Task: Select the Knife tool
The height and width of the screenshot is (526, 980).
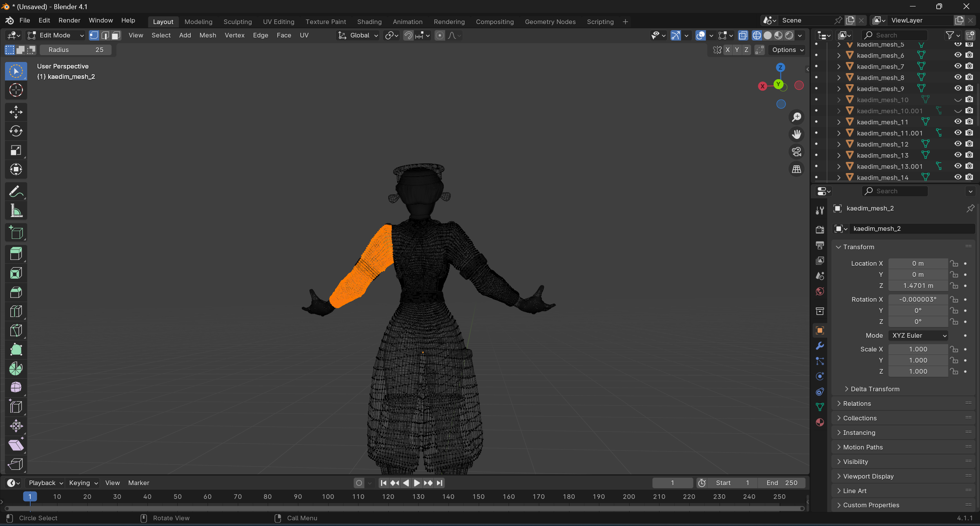Action: pyautogui.click(x=16, y=330)
